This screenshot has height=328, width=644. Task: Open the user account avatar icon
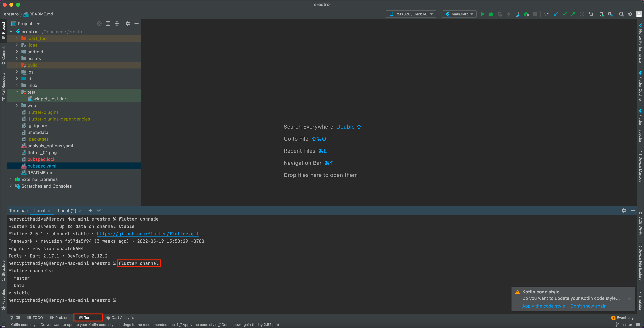point(639,14)
